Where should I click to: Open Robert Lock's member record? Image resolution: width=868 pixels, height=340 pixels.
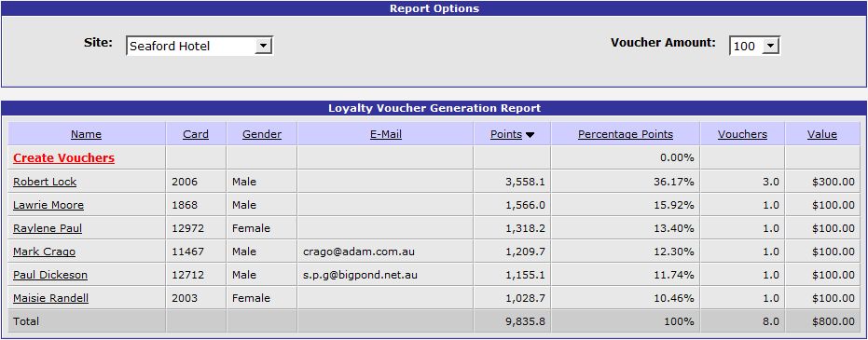click(45, 182)
